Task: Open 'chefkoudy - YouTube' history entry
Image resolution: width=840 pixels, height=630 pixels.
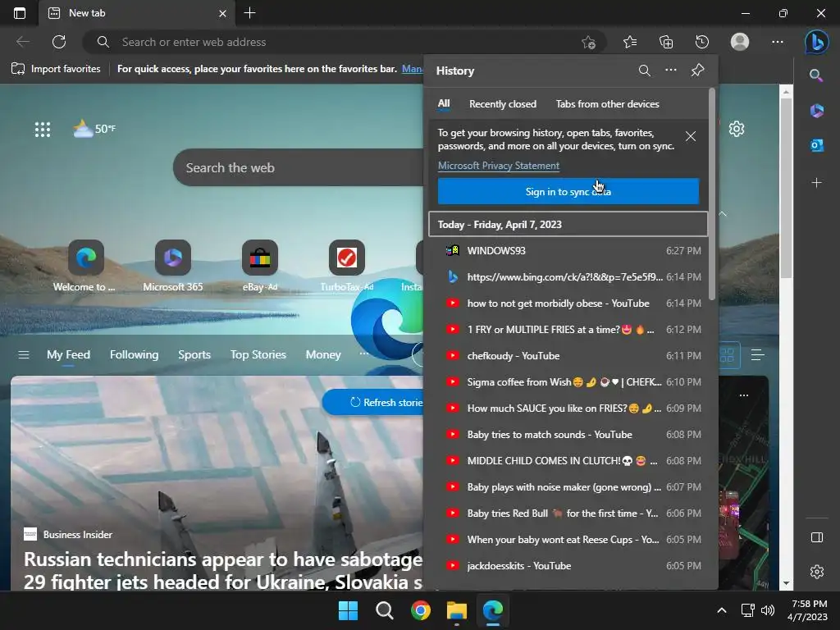Action: [568, 356]
